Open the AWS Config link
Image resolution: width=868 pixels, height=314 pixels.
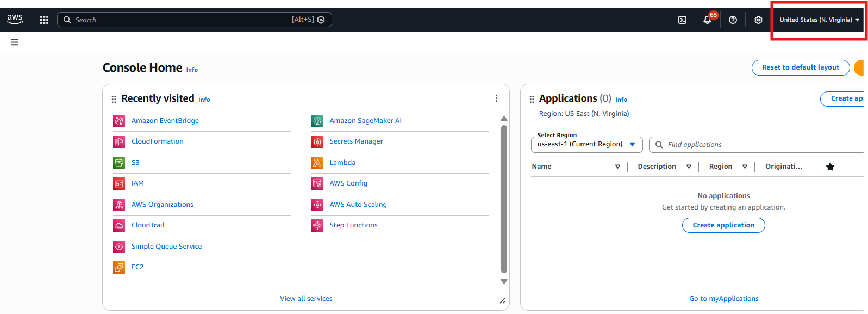click(x=348, y=183)
